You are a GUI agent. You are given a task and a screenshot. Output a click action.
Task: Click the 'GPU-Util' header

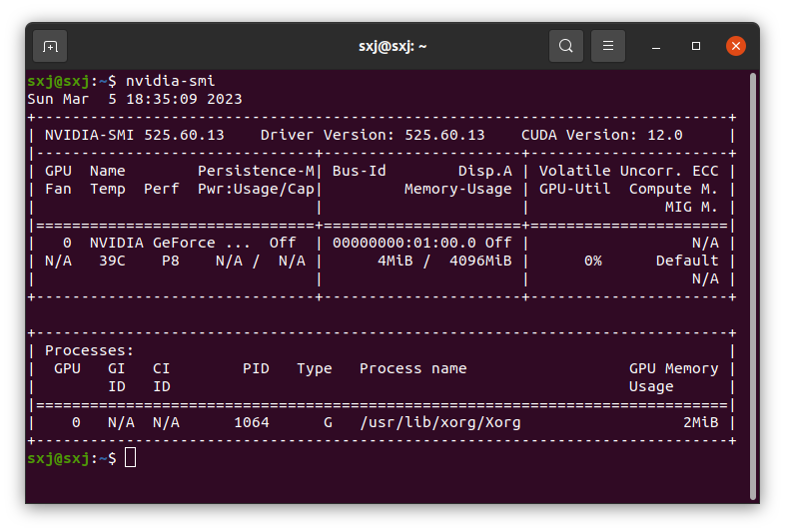(574, 190)
